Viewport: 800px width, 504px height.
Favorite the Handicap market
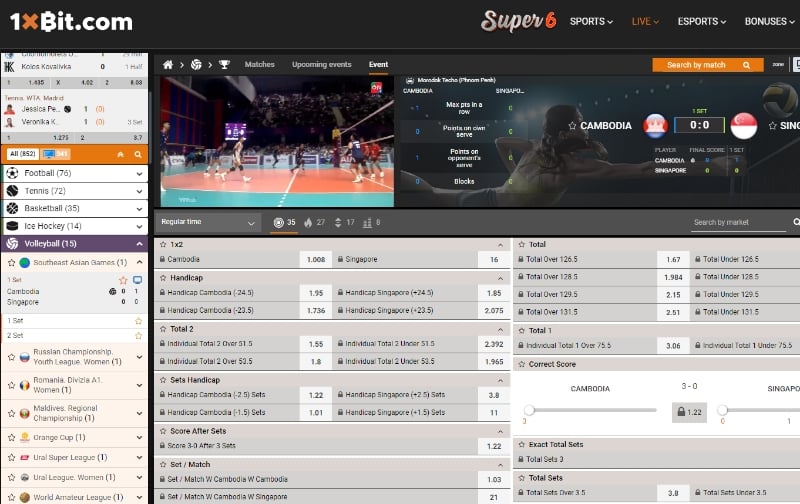pyautogui.click(x=163, y=278)
